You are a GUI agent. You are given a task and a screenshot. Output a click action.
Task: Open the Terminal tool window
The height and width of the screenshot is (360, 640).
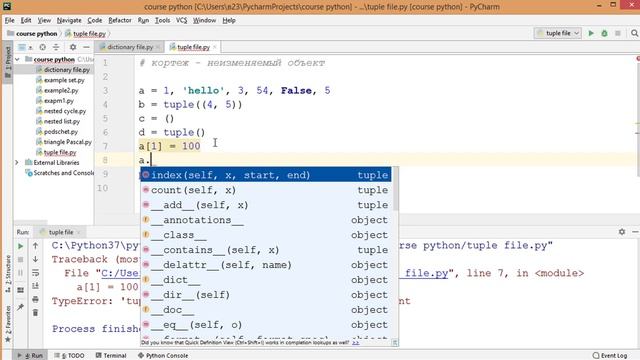coord(111,356)
